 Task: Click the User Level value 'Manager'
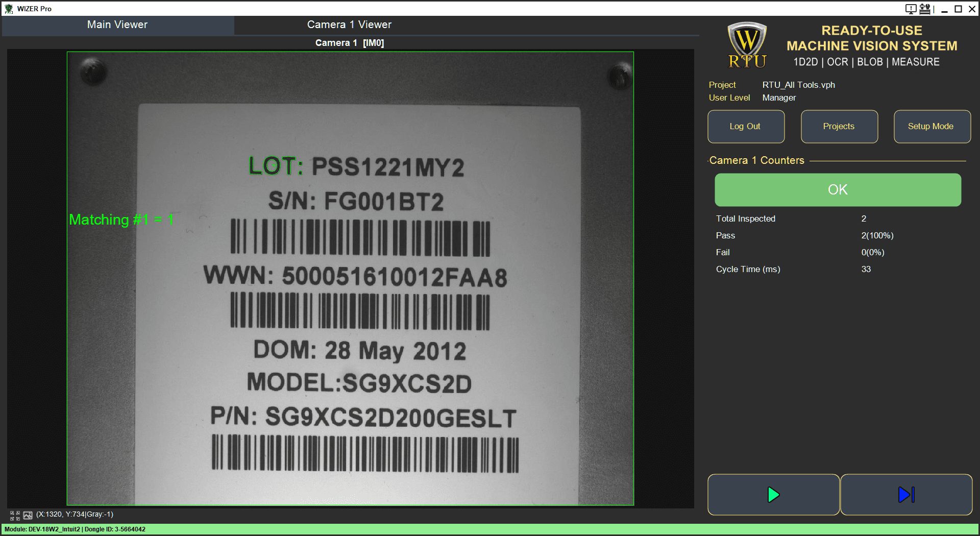(x=779, y=98)
